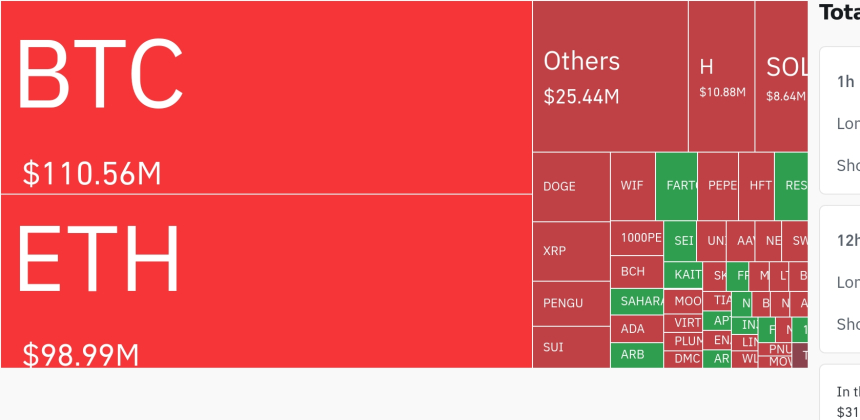Select the PEPE tile

pos(718,186)
